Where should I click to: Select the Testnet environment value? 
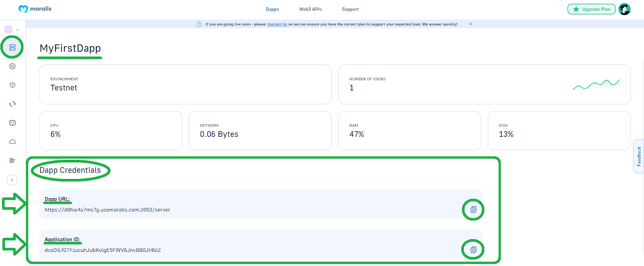[64, 88]
